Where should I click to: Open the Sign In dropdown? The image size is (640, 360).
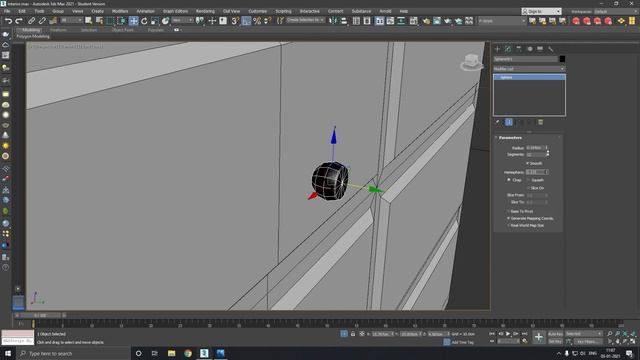pos(541,11)
